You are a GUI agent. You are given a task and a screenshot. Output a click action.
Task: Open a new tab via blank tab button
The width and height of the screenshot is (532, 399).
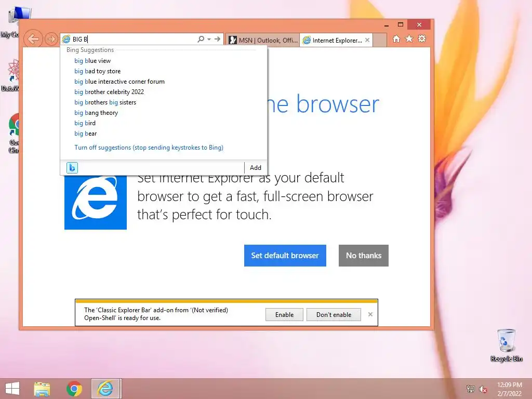380,41
